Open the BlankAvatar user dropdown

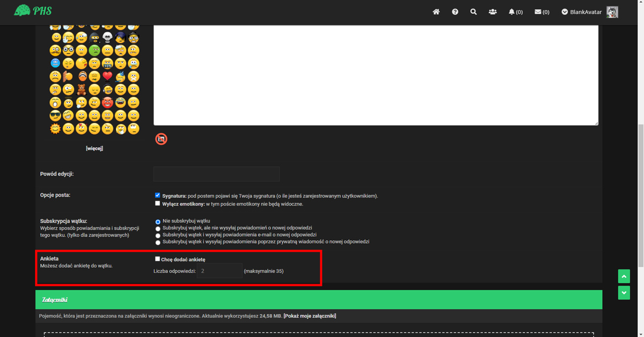[582, 12]
